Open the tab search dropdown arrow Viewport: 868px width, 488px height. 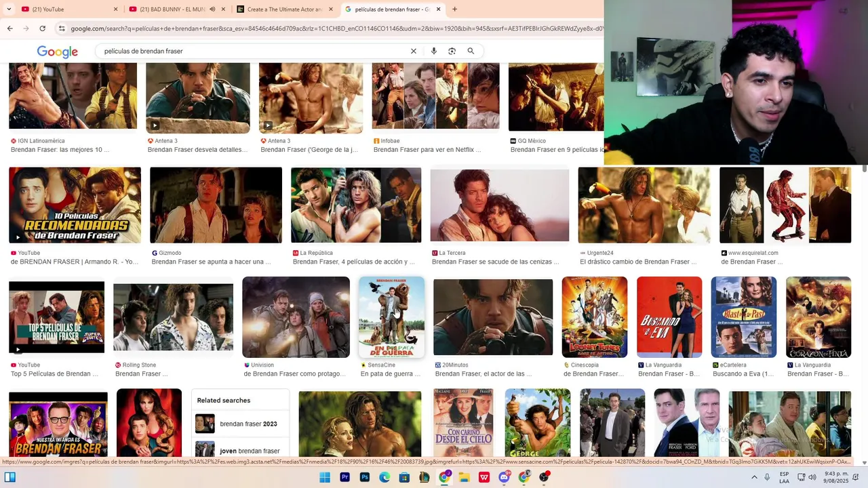coord(9,9)
